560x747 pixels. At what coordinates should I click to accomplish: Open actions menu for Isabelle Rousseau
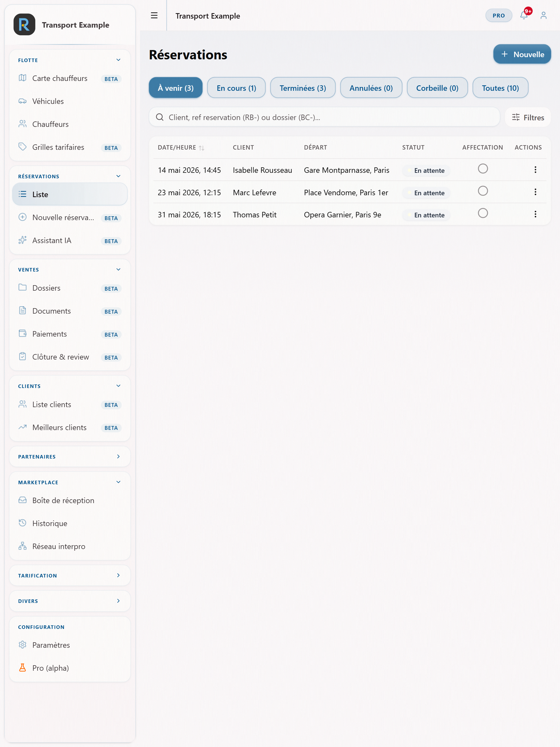click(535, 170)
